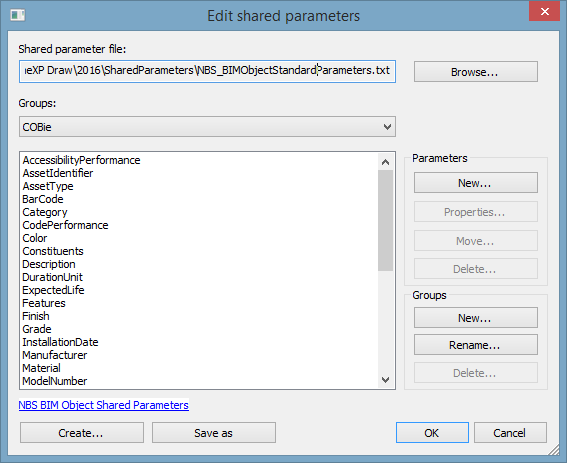Viewport: 567px width, 463px height.
Task: Close the Edit shared parameters dialog
Action: coord(545,12)
